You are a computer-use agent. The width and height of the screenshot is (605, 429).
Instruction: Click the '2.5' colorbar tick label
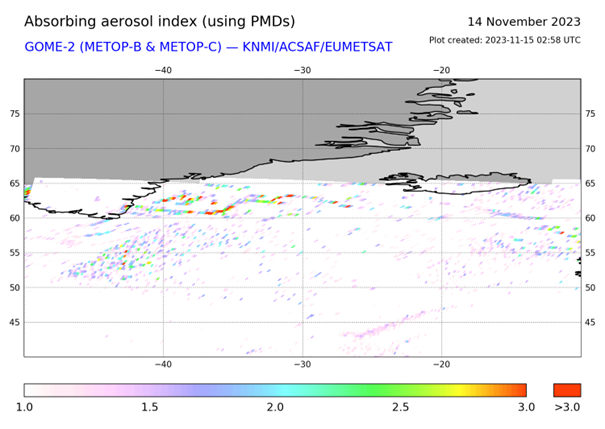click(401, 407)
